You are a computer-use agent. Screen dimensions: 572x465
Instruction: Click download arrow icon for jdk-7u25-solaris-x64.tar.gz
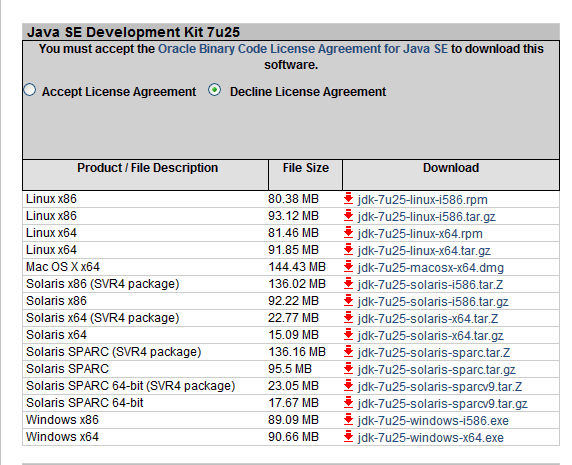pos(348,334)
